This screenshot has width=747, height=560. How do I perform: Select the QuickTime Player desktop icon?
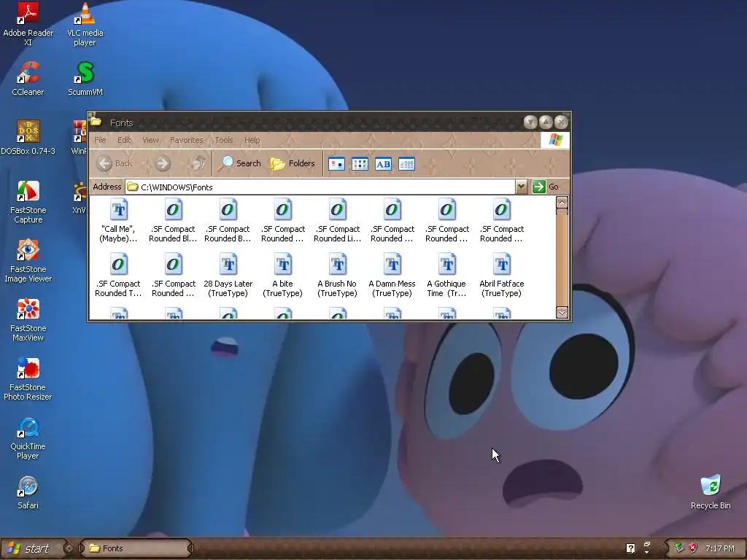coord(28,437)
